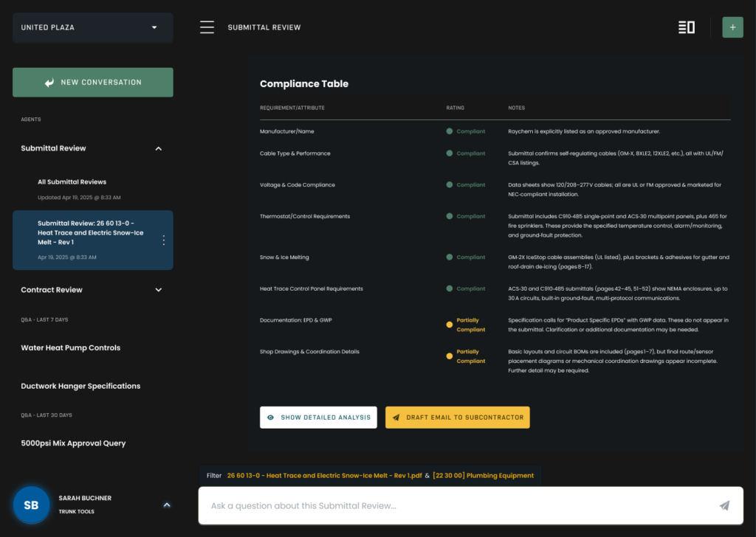Draft email to subcontractor
Screen dimensions: 756x537
pos(457,418)
